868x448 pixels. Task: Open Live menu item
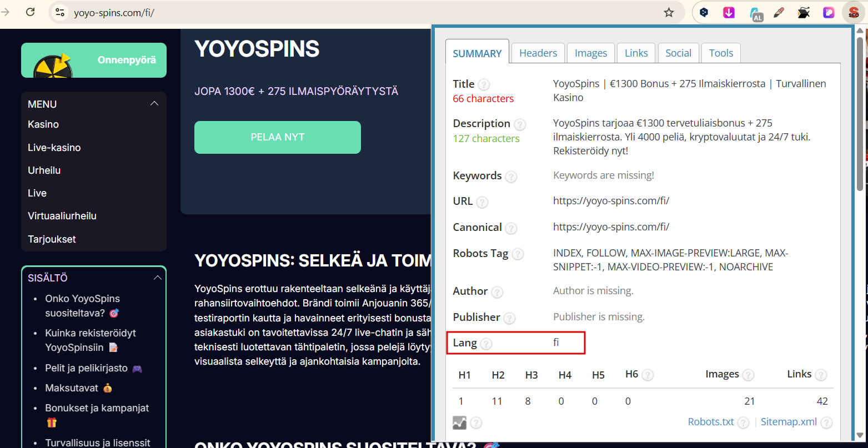(x=37, y=193)
